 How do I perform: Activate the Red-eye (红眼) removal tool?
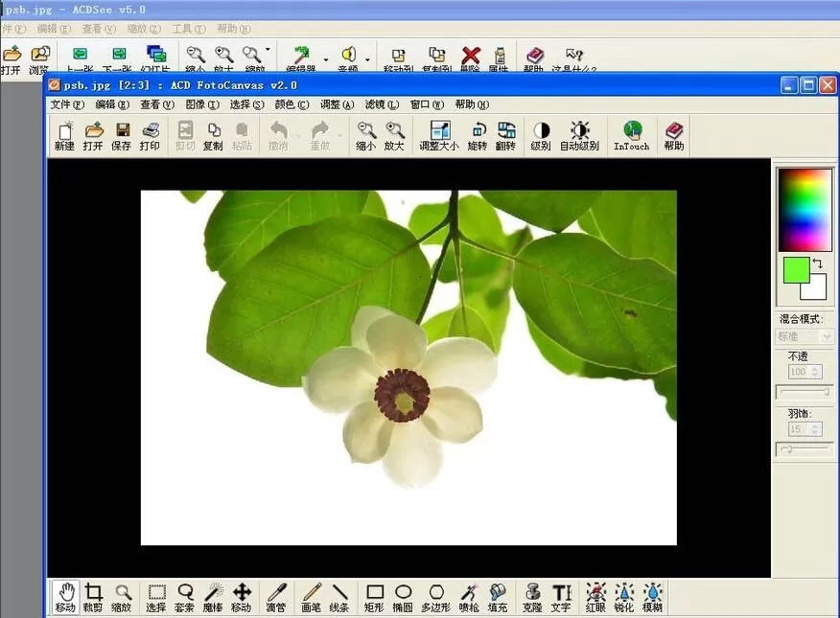point(595,598)
